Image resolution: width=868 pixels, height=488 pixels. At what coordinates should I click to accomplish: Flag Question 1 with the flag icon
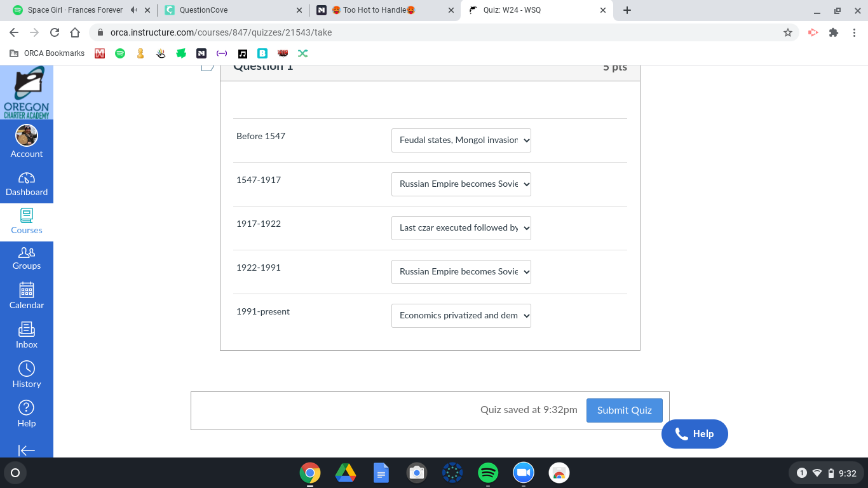208,67
